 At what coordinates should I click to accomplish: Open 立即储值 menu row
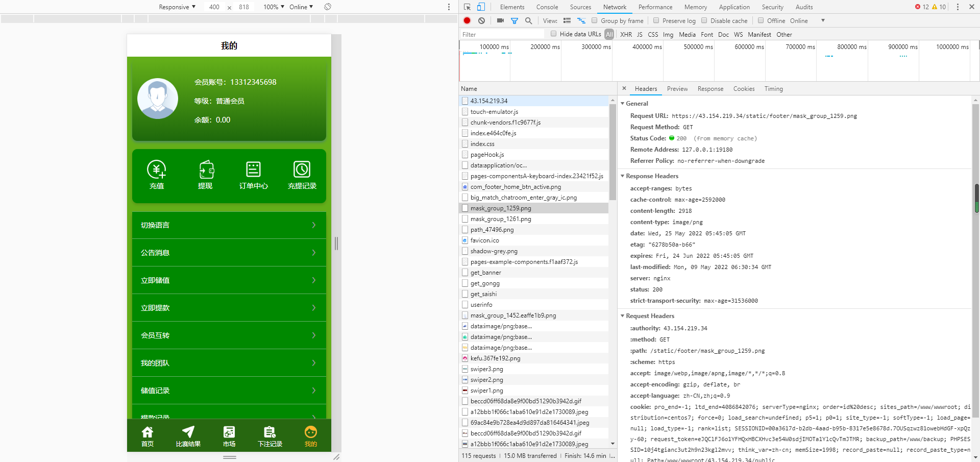pyautogui.click(x=229, y=280)
